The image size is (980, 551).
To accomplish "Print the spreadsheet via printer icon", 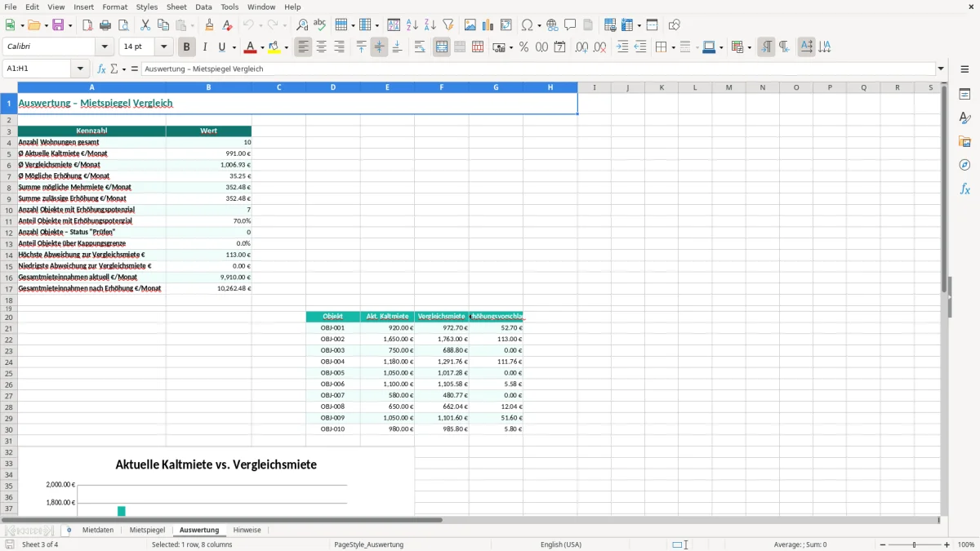I will [x=105, y=25].
